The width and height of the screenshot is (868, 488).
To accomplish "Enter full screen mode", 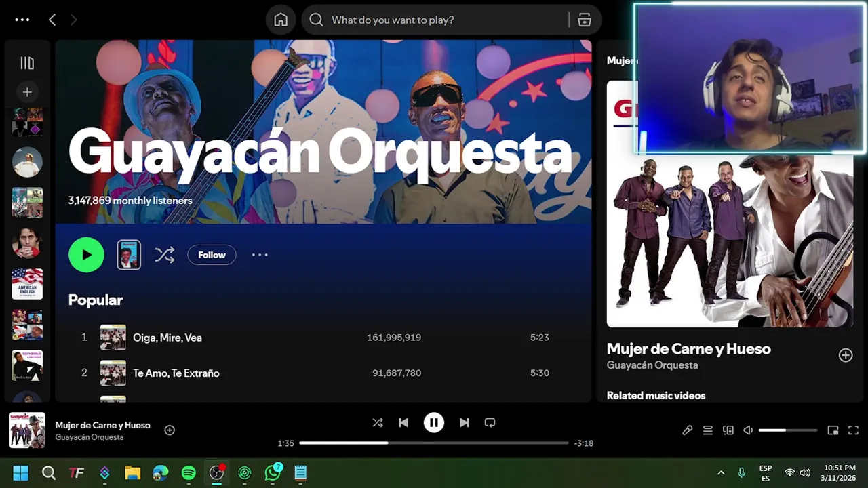I will (853, 430).
